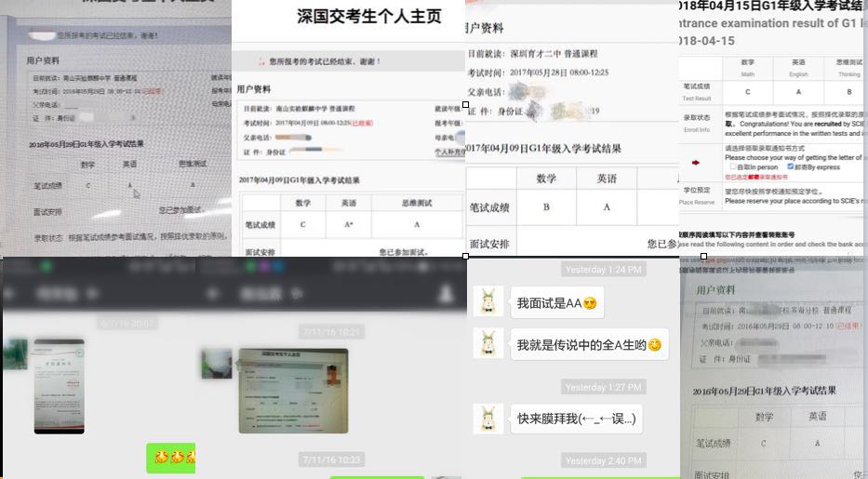Click rabbit avatar beside 快来膜拜我 message
This screenshot has height=479, width=868.
pos(488,418)
